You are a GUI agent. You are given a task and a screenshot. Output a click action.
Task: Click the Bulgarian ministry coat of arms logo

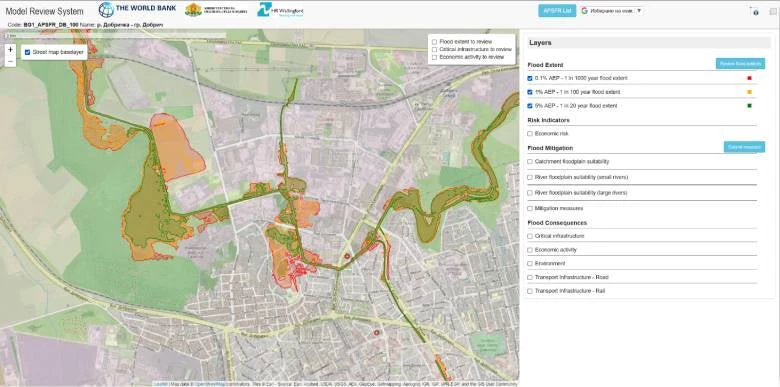216,10
